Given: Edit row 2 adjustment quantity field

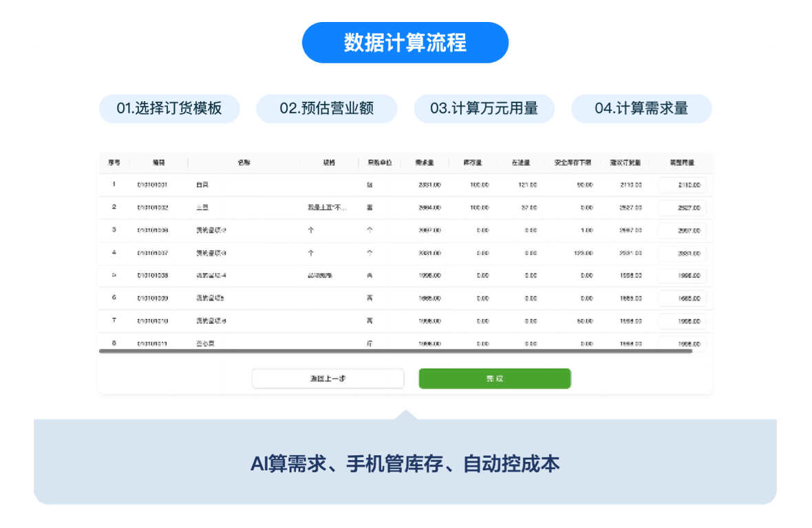Looking at the screenshot, I should click(683, 208).
